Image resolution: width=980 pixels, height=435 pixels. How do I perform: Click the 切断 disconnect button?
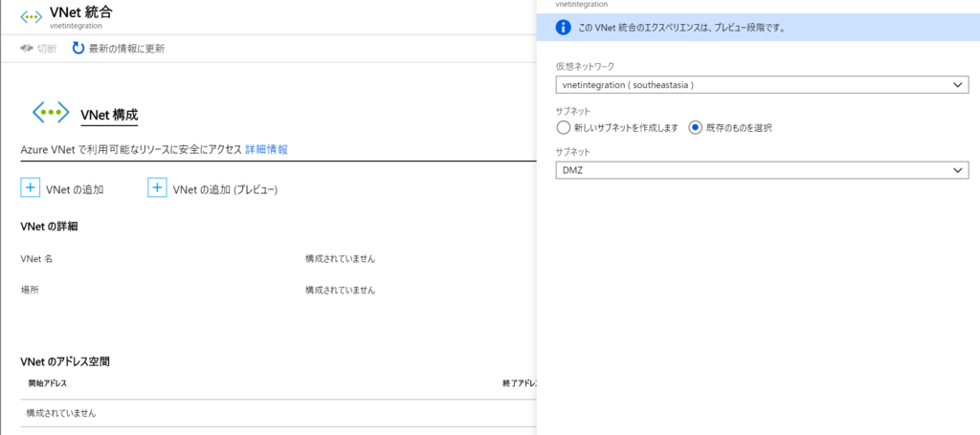point(38,49)
